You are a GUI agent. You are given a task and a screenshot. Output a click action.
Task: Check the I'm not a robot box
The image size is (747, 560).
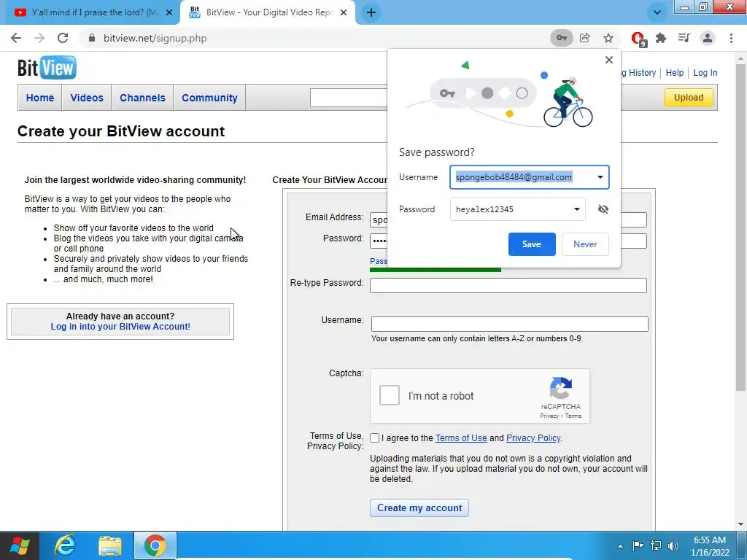(390, 395)
